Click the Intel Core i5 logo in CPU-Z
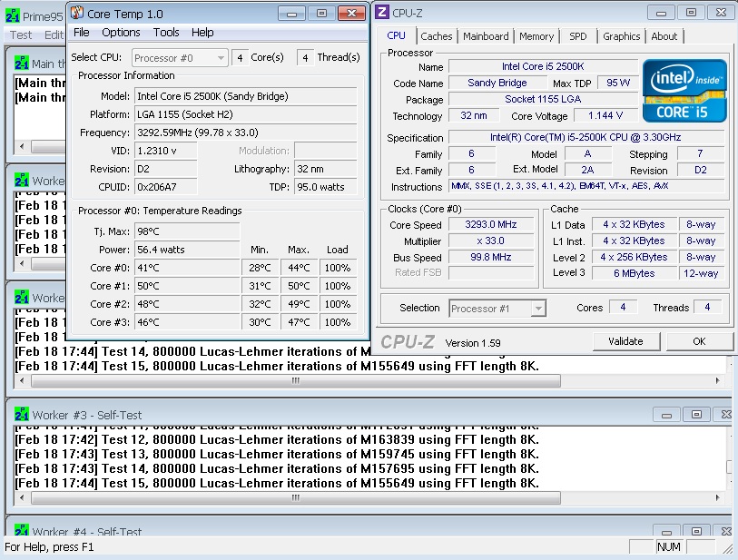738x560 pixels. 684,91
